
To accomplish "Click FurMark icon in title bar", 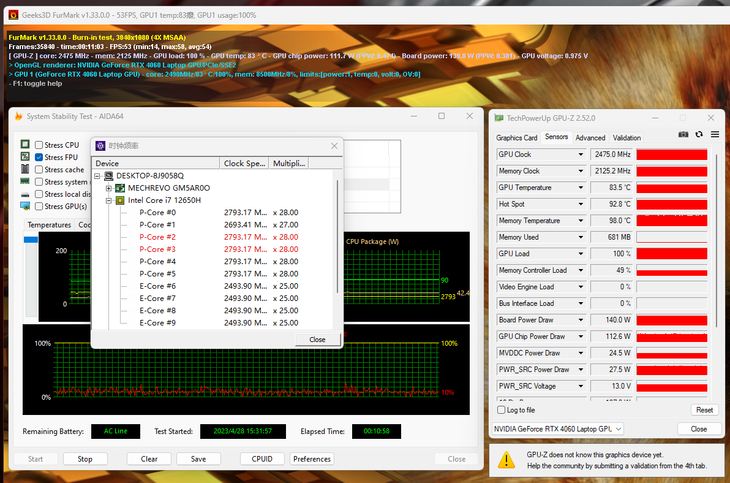I will pos(14,15).
